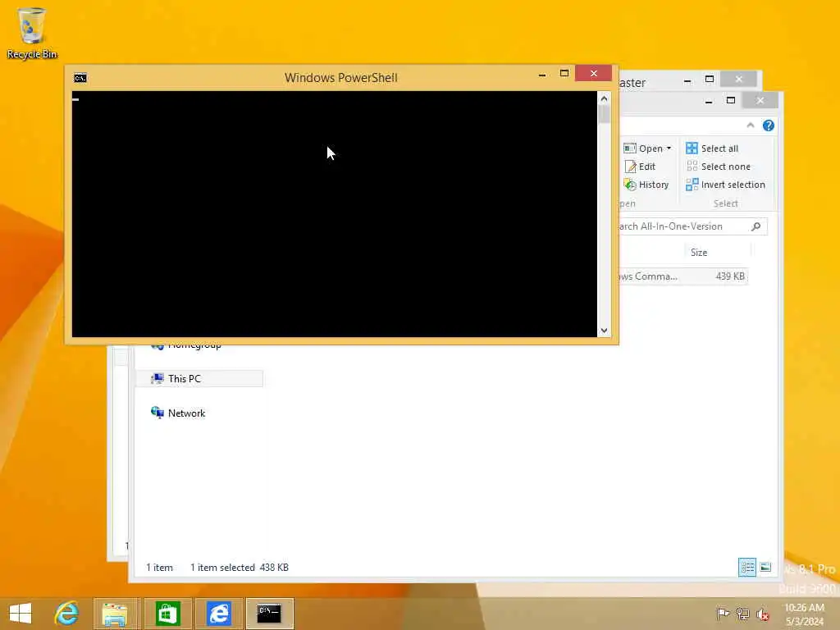Collapse the File Explorer ribbon chevron

(751, 126)
